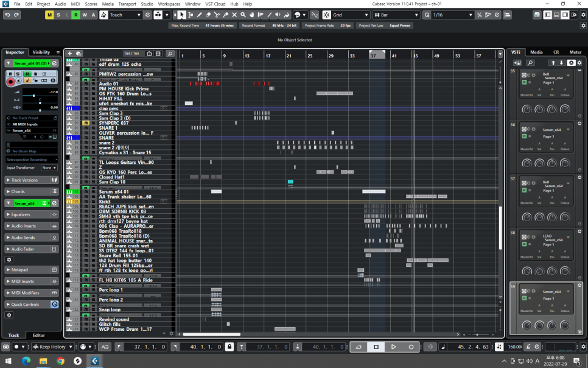Click the transport Play button
The width and height of the screenshot is (588, 368).
pos(393,347)
